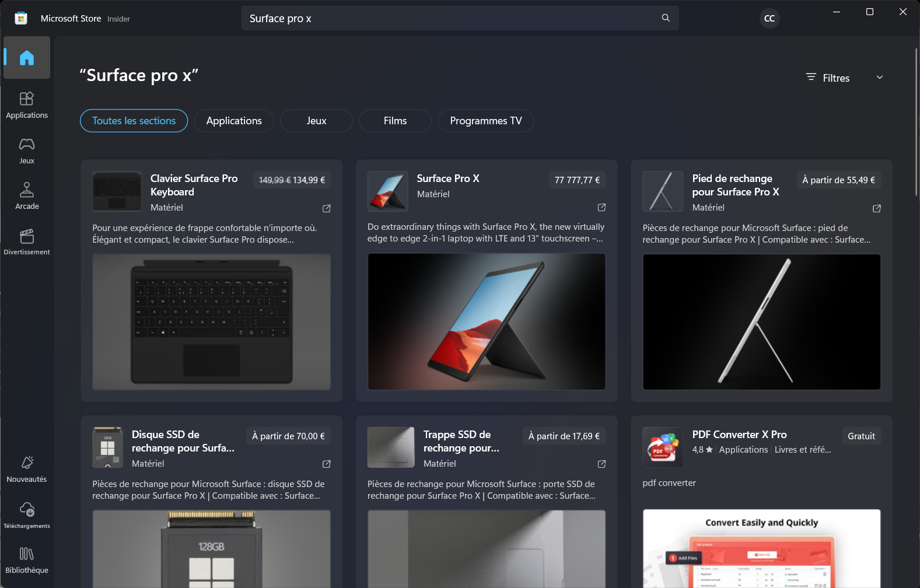
Task: Click the Filtres button label
Action: click(836, 78)
